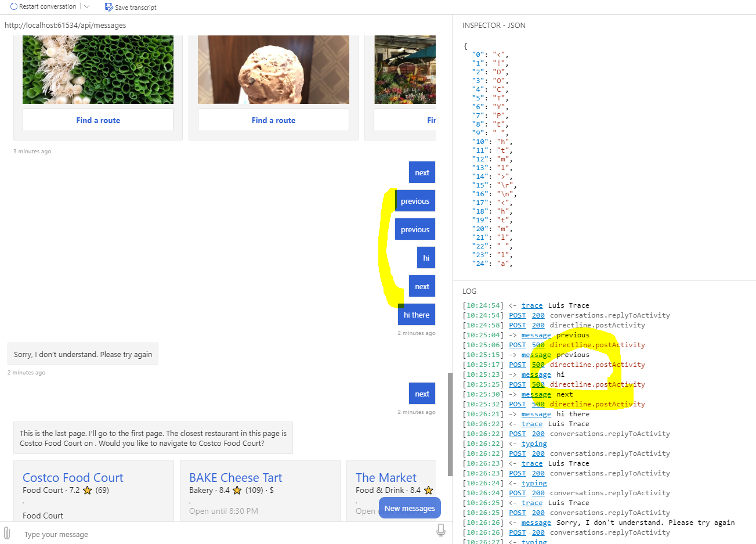Click the '3 minutes ago' timestamp
Screen dimensions: 756x544
click(x=32, y=151)
